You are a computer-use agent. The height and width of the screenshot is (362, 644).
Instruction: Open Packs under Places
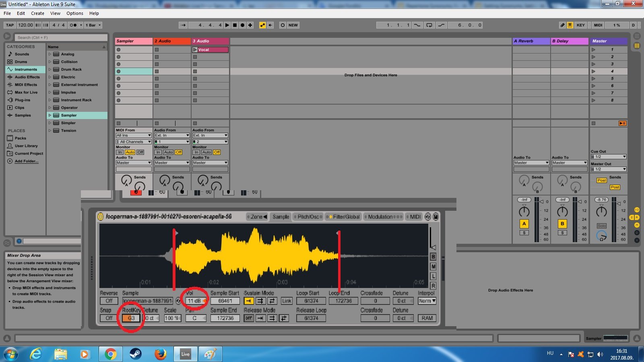pos(20,138)
